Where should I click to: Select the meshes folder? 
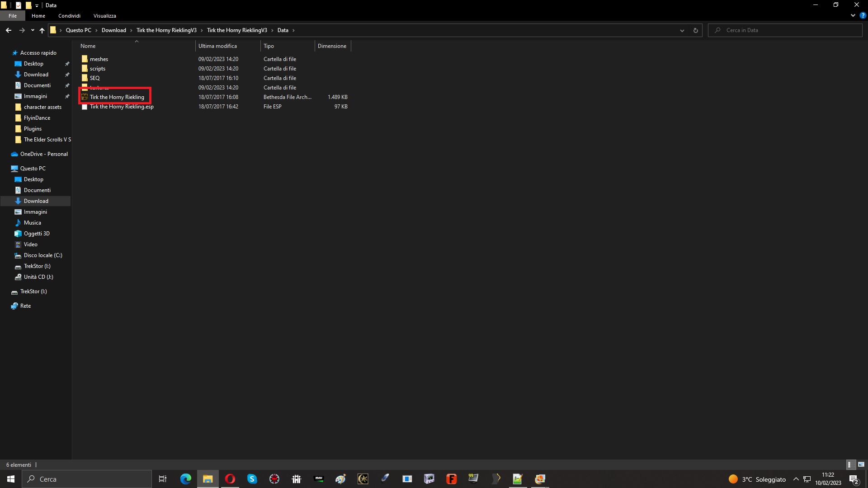[99, 59]
